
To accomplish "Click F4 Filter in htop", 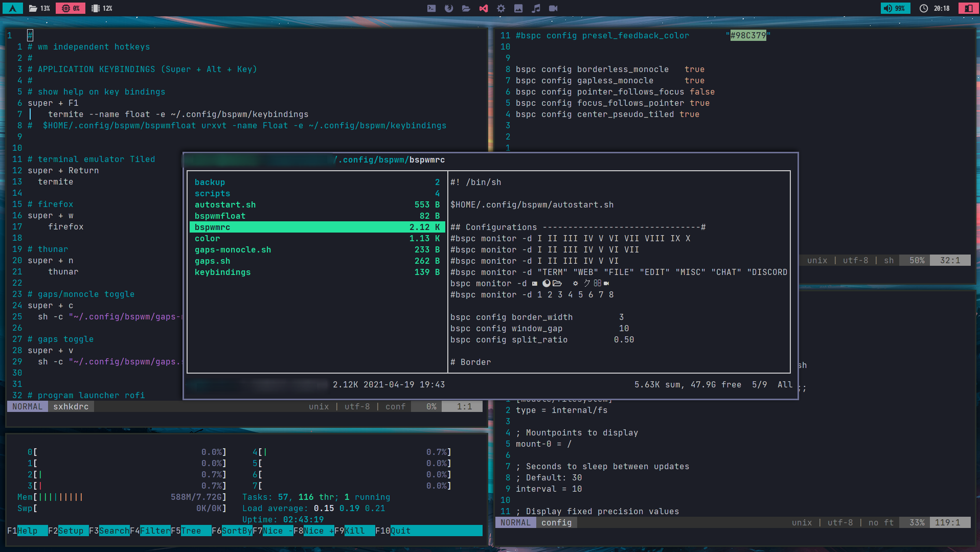I will pyautogui.click(x=150, y=531).
